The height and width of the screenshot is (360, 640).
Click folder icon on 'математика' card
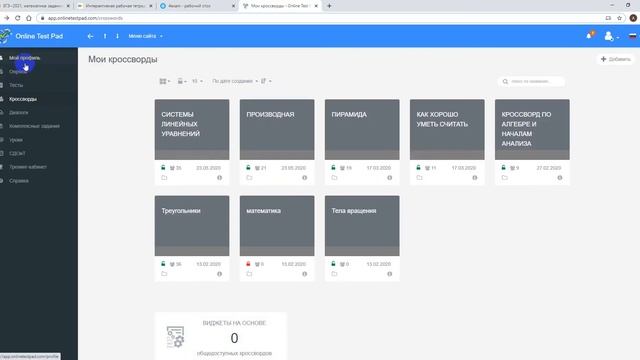coord(249,274)
